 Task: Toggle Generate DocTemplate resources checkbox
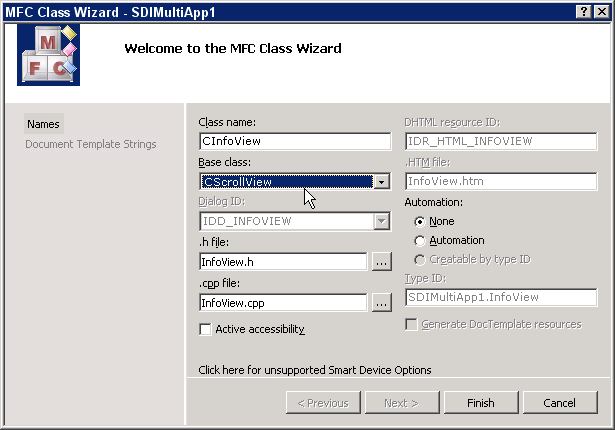point(411,324)
